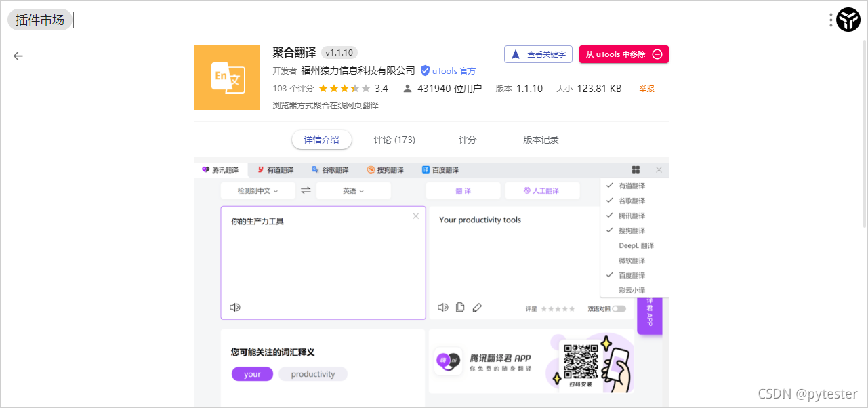
Task: Click the source text box 你的生产力工具
Action: coord(323,262)
